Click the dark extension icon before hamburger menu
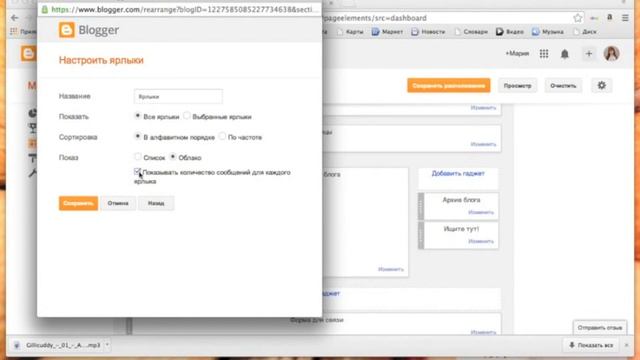 coord(610,18)
